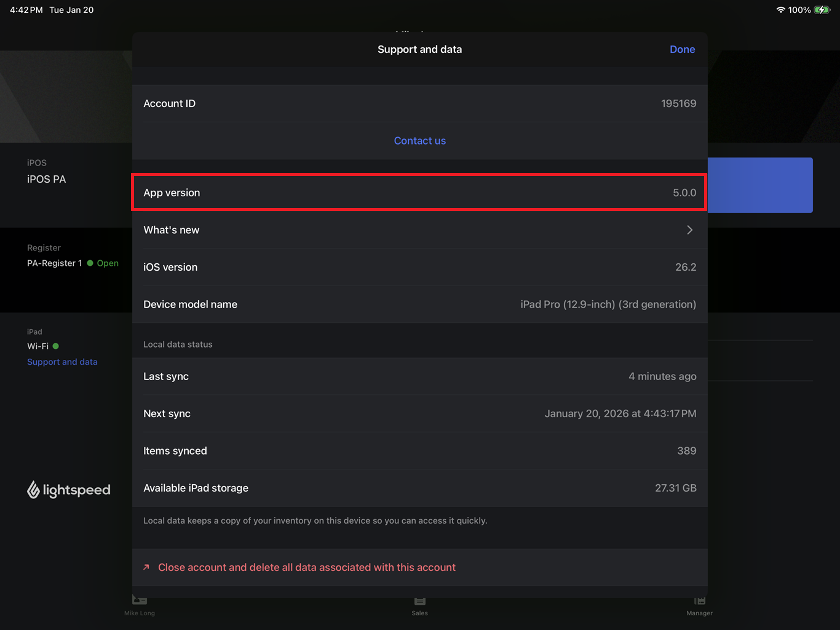Click the Wi-Fi signal icon in status bar
This screenshot has width=840, height=630.
click(x=780, y=10)
